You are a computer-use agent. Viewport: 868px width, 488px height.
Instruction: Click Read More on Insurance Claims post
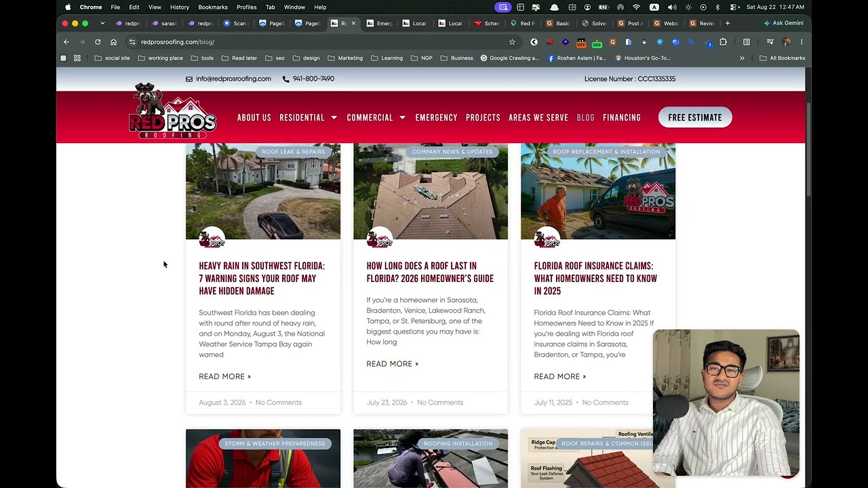point(559,376)
